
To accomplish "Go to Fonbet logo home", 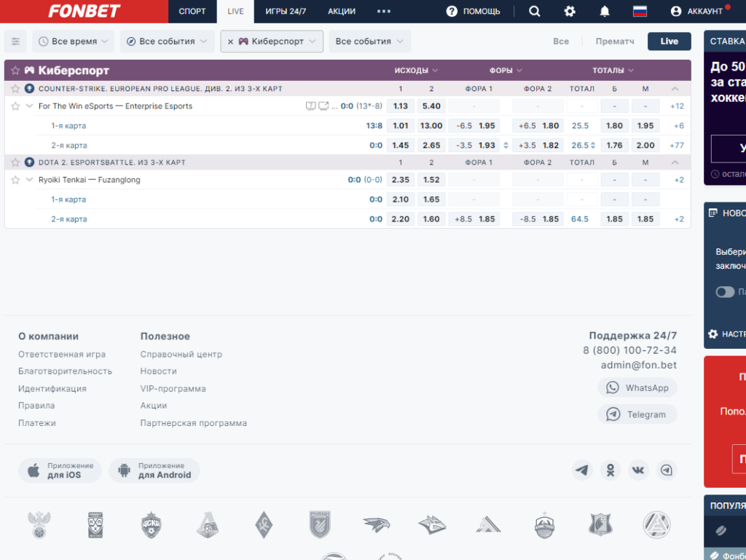I will 85,12.
